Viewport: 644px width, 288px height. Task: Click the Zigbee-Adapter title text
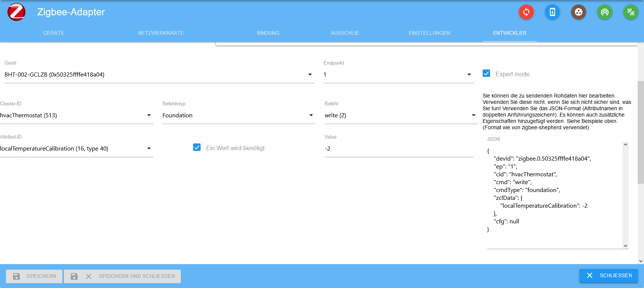(71, 12)
